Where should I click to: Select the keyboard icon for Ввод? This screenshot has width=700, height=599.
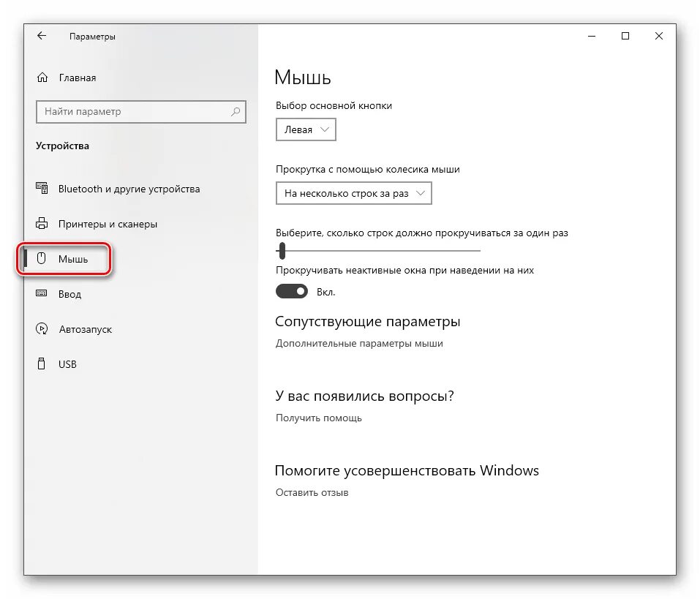(x=42, y=293)
